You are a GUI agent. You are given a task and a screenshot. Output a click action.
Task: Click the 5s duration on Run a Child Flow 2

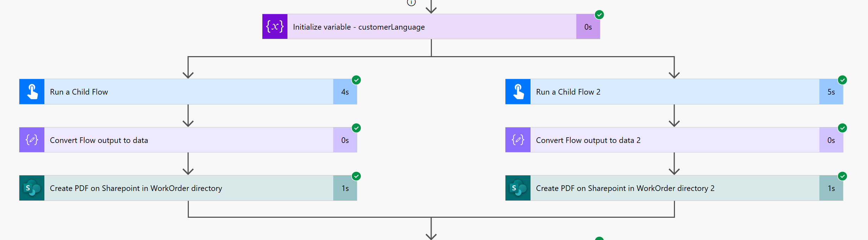coord(831,92)
